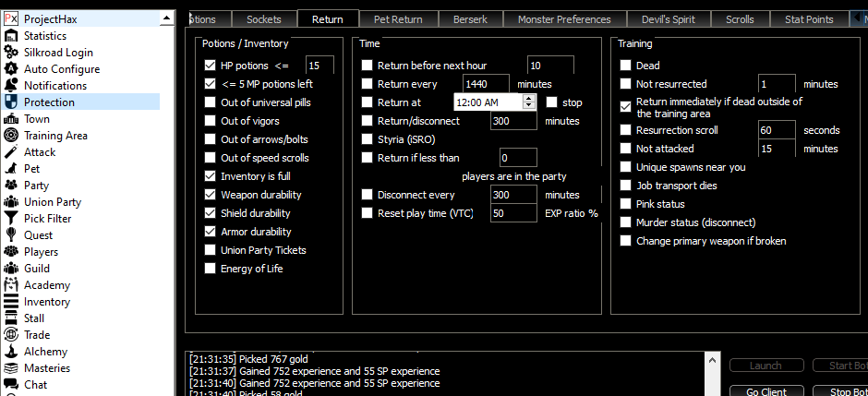Uncheck the Inventory is full checkbox
The image size is (868, 396).
[x=211, y=176]
